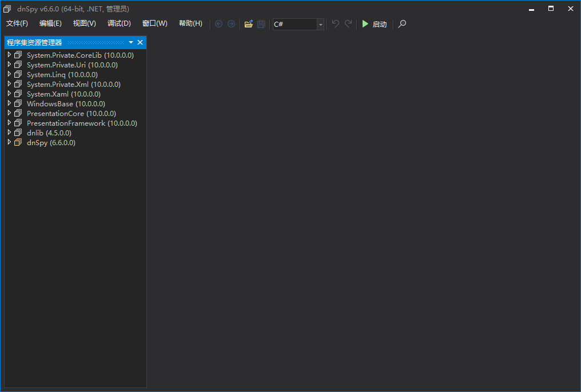Click the orange dnSpy assembly icon
This screenshot has height=392, width=581.
[x=18, y=142]
